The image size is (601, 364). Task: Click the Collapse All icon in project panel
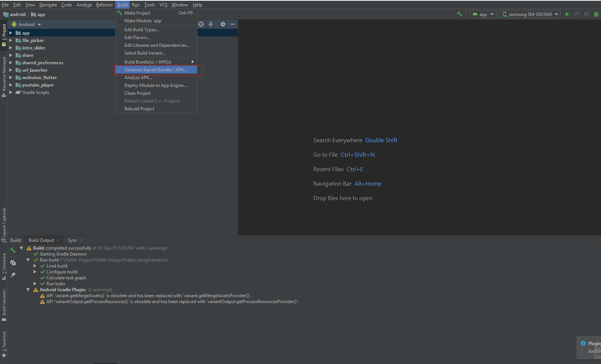click(x=211, y=24)
